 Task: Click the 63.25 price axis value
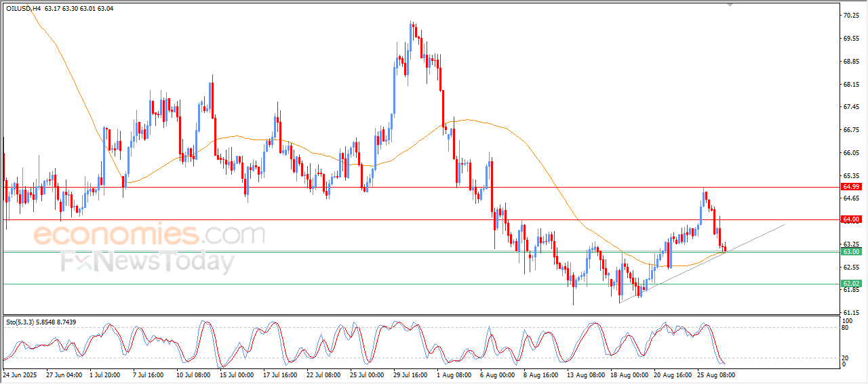click(851, 244)
